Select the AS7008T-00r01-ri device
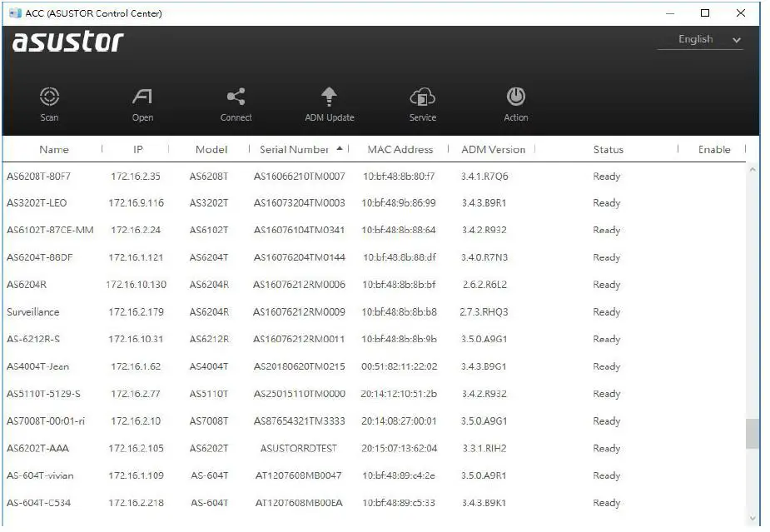 click(x=375, y=421)
